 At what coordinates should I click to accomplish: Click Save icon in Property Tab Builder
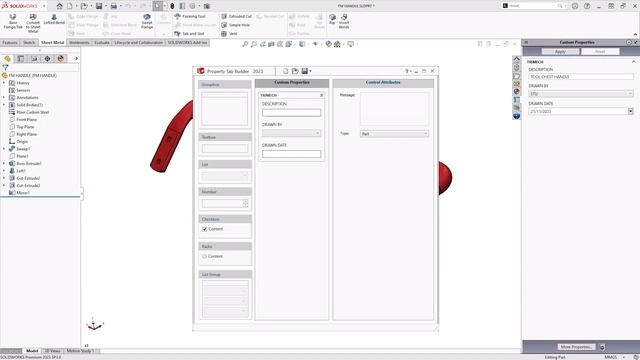point(304,71)
